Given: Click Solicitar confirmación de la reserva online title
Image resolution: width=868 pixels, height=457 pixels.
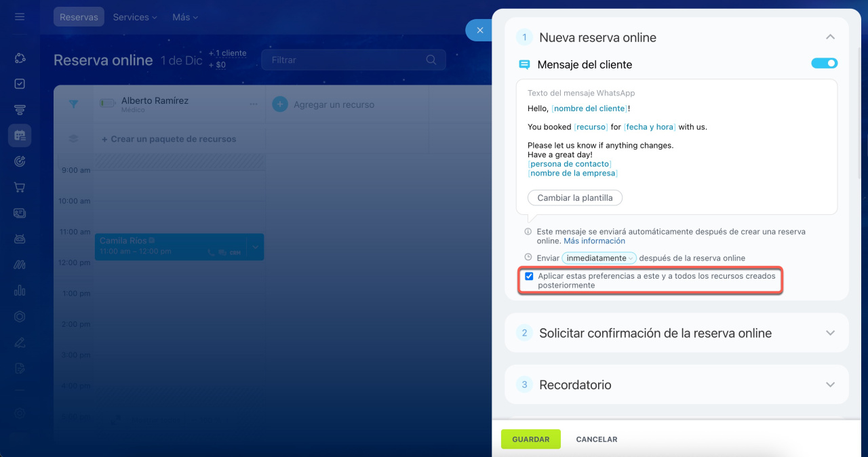Looking at the screenshot, I should (x=655, y=333).
